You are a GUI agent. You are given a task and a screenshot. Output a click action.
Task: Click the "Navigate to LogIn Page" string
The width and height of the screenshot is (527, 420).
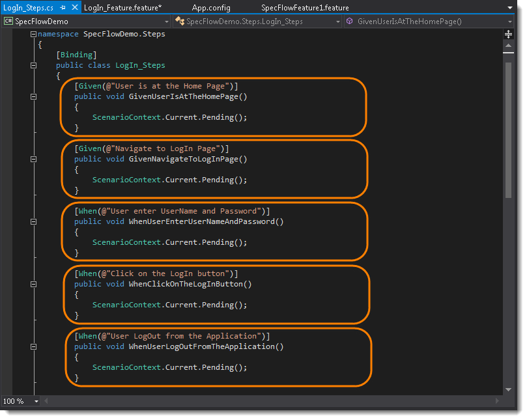[x=167, y=148]
